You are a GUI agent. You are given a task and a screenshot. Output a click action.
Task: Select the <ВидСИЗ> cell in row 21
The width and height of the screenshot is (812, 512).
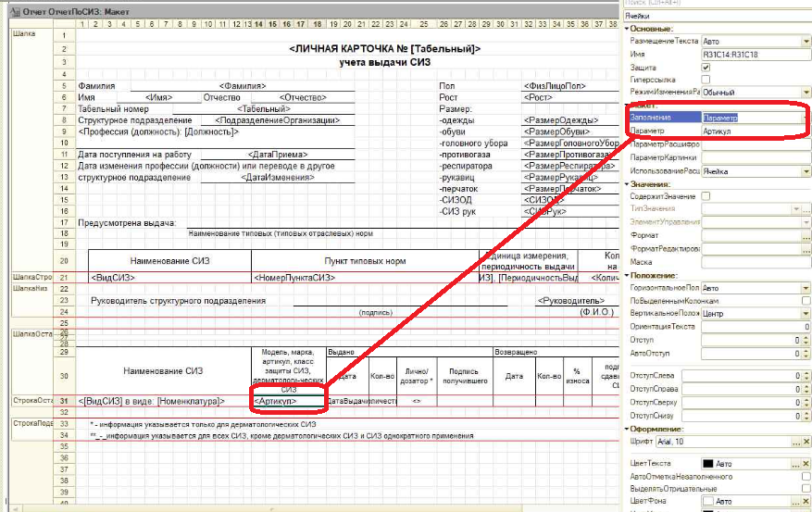pos(169,278)
